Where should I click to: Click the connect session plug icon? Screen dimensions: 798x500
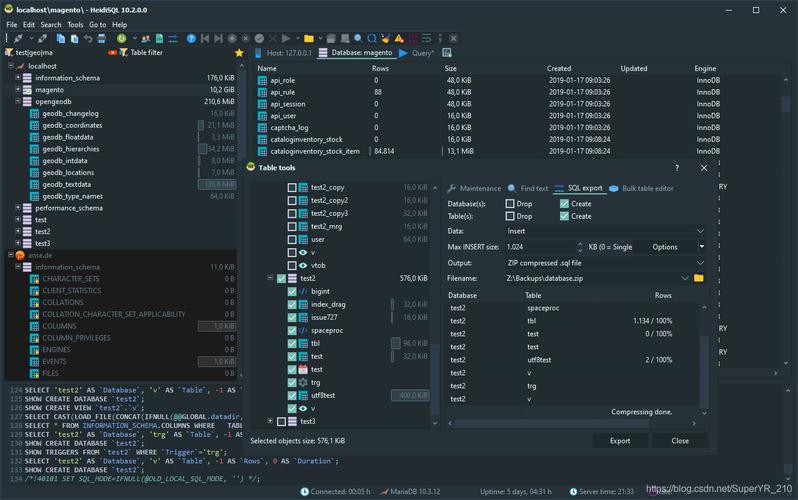point(18,39)
